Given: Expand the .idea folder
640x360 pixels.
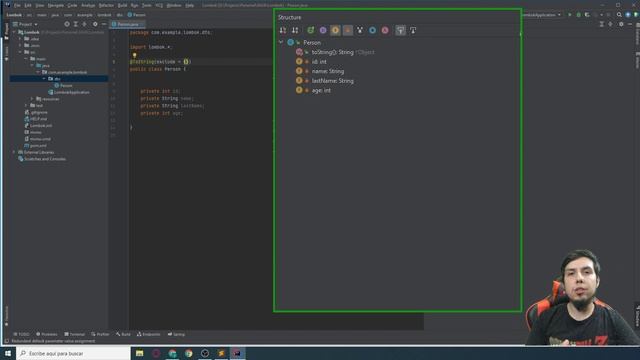Looking at the screenshot, I should [x=20, y=39].
